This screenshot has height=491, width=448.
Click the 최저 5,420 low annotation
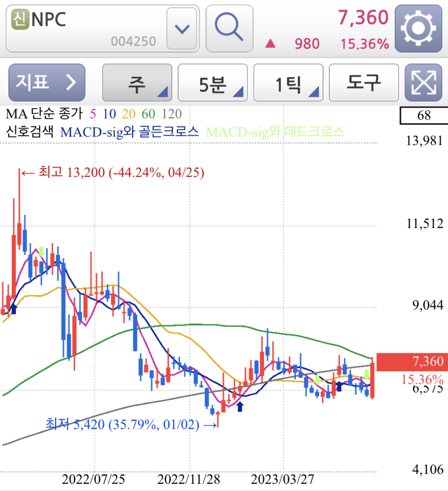(131, 424)
